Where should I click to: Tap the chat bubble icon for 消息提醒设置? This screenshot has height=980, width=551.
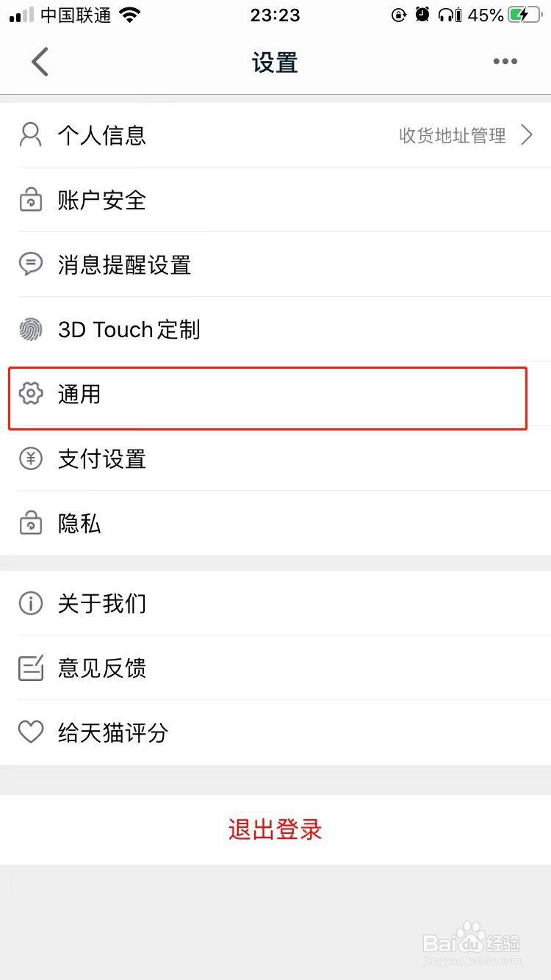pyautogui.click(x=30, y=264)
